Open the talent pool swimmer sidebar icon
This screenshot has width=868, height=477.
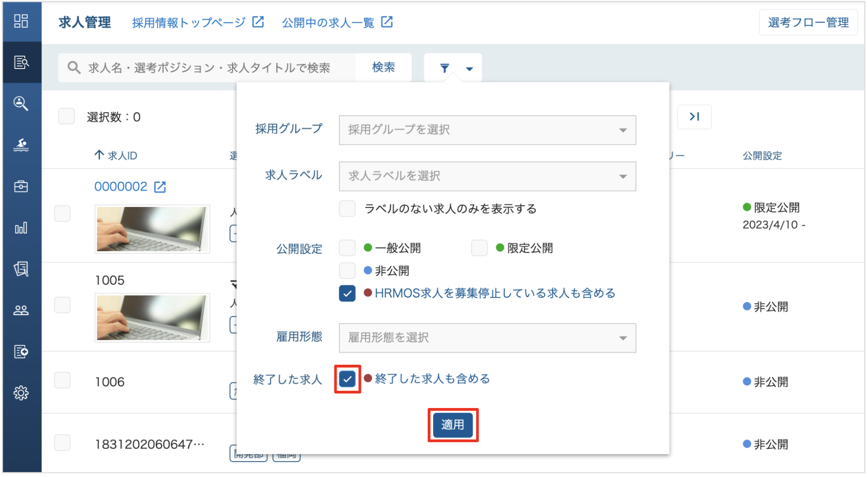21,145
